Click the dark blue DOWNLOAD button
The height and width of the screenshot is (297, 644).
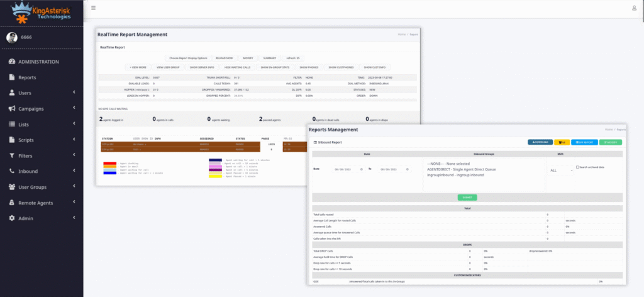[540, 142]
